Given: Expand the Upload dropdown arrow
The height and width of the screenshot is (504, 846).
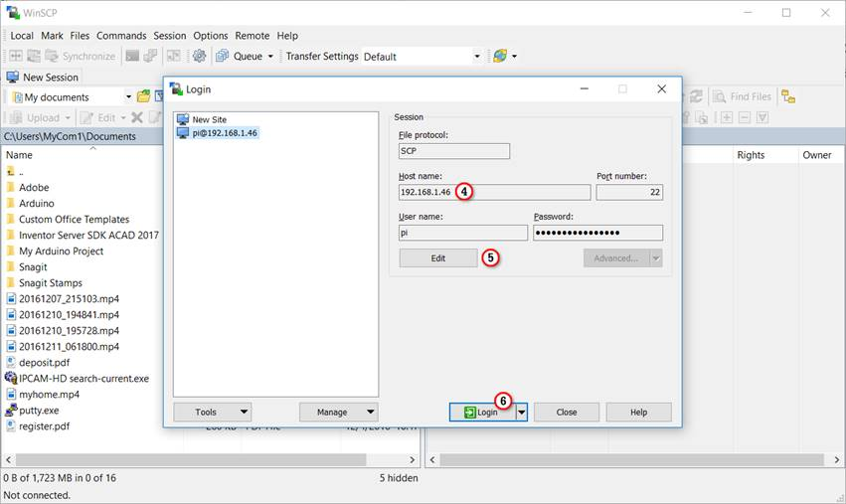Looking at the screenshot, I should pyautogui.click(x=68, y=117).
